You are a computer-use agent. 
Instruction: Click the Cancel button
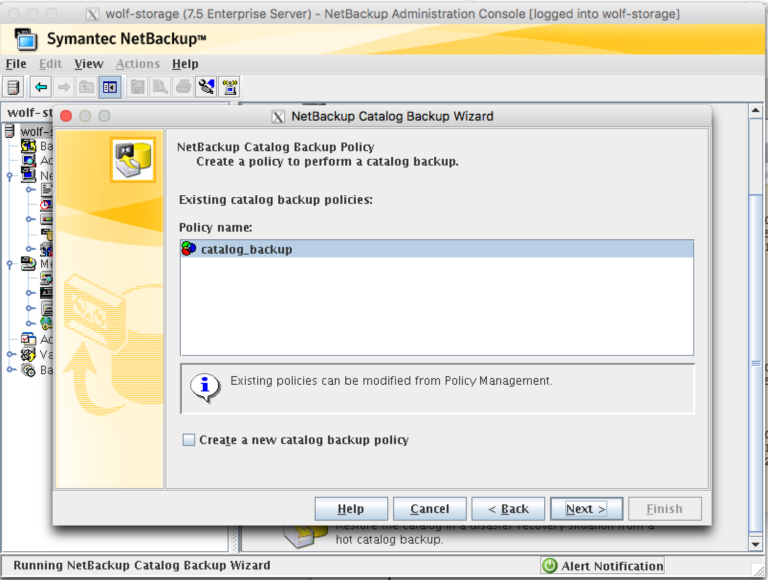pos(430,509)
